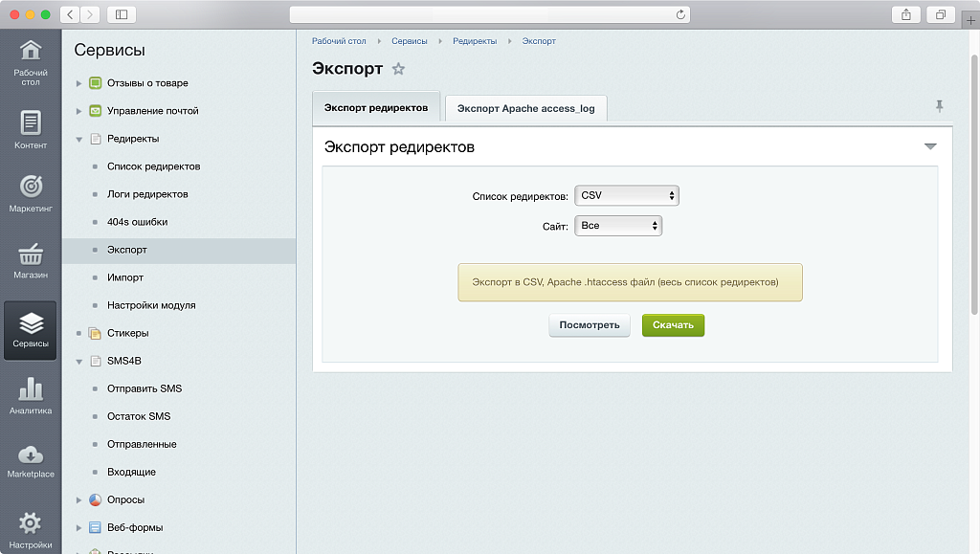
Task: Open Логи редиректов in sidebar
Action: pyautogui.click(x=147, y=194)
